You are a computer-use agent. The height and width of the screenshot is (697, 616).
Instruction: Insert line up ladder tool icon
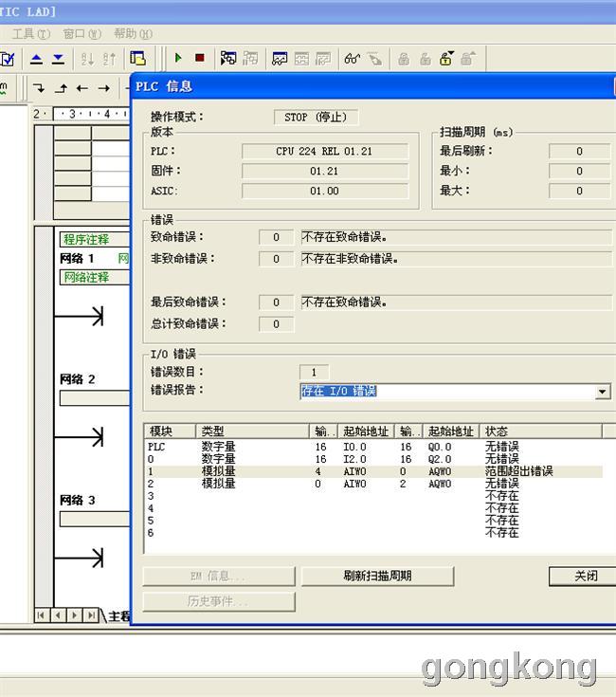click(61, 88)
